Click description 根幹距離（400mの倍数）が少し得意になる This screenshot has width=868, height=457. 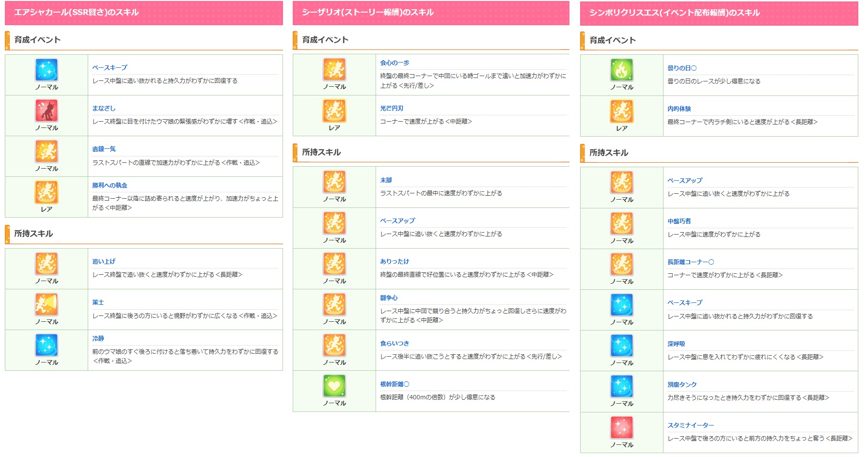tap(438, 397)
